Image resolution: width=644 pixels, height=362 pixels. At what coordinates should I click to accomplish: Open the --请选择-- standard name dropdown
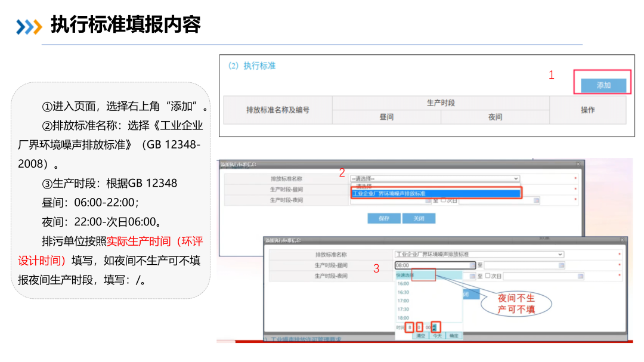point(435,178)
